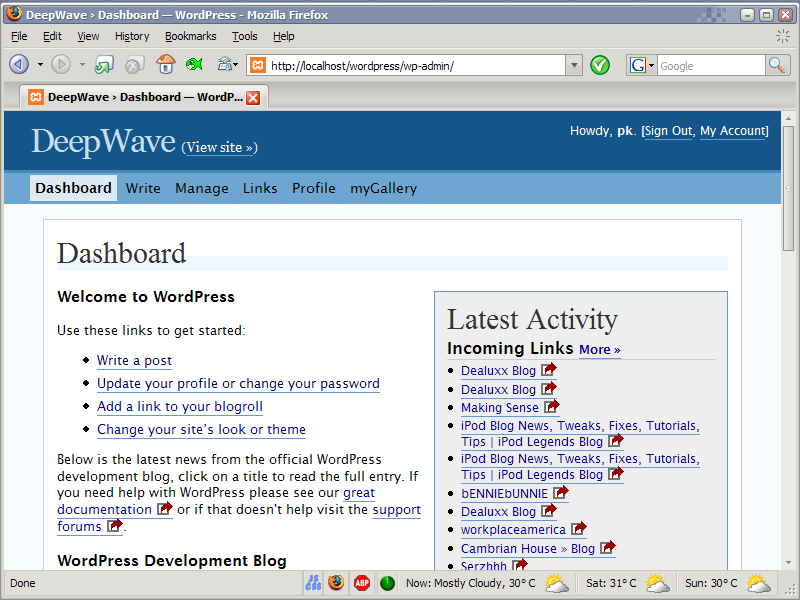The height and width of the screenshot is (600, 800).
Task: Switch to the myGallery admin tab
Action: (x=383, y=188)
